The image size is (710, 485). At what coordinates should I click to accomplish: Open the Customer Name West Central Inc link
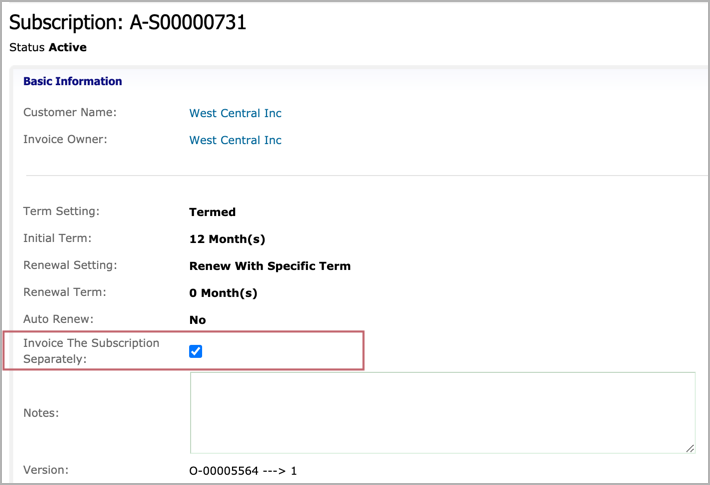235,113
